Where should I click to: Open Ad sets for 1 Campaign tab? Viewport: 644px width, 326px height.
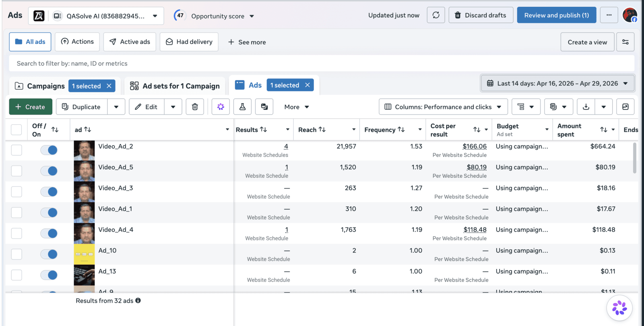point(175,86)
